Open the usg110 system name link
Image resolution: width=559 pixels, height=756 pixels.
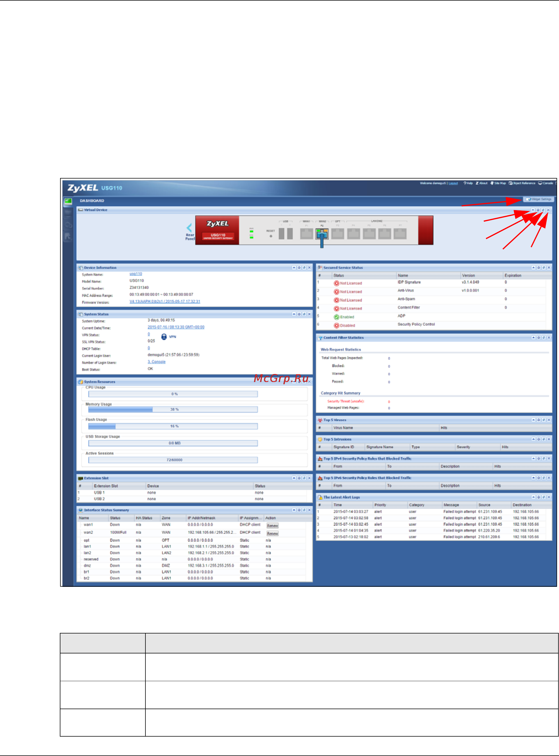(x=136, y=274)
